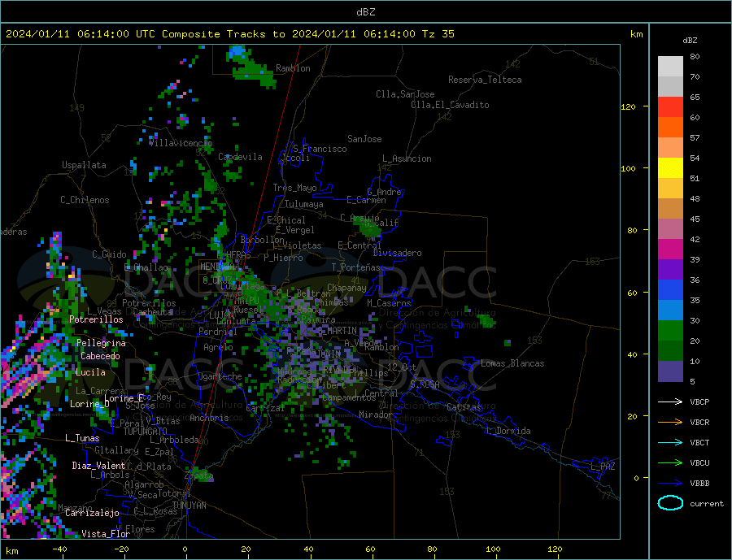
Task: Click the 'L_Tunas' map label
Action: (82, 438)
